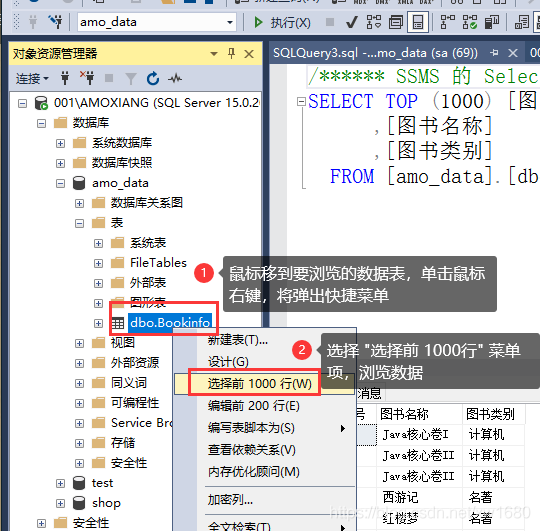Parse the query with the checkmark icon
The width and height of the screenshot is (540, 531).
(x=352, y=23)
